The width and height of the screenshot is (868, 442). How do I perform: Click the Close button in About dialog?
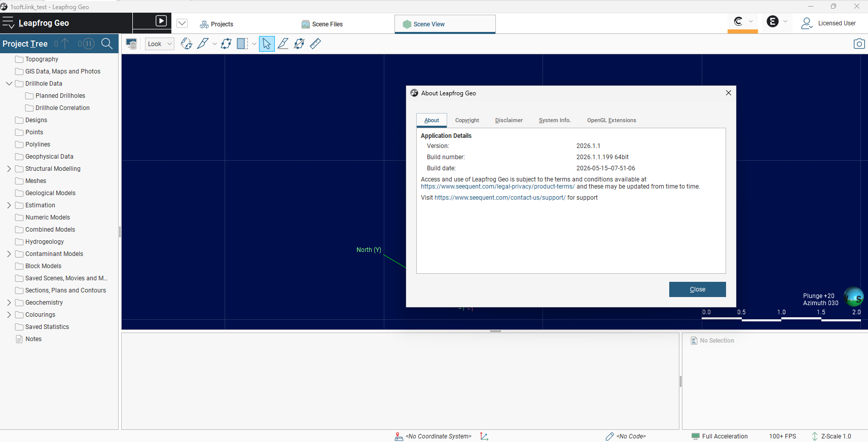(697, 289)
